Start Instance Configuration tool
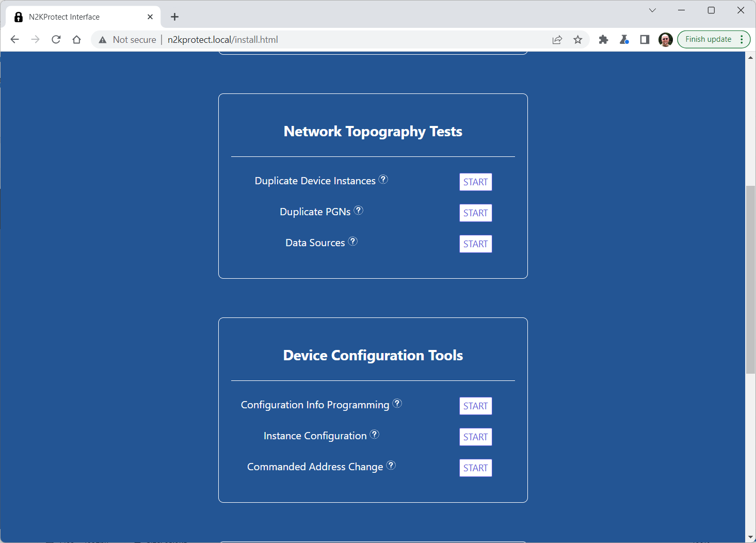756x543 pixels. pos(475,437)
